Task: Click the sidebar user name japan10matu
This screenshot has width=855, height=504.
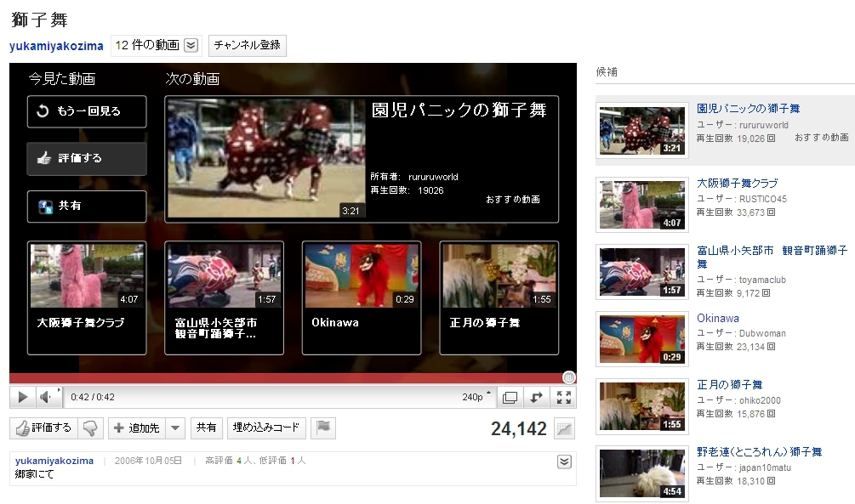Action: tap(765, 467)
